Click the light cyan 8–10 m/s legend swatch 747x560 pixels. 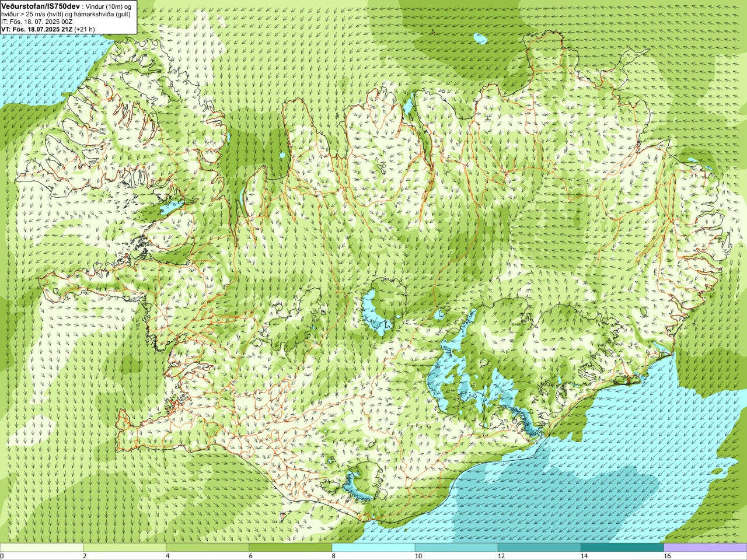tap(373, 548)
